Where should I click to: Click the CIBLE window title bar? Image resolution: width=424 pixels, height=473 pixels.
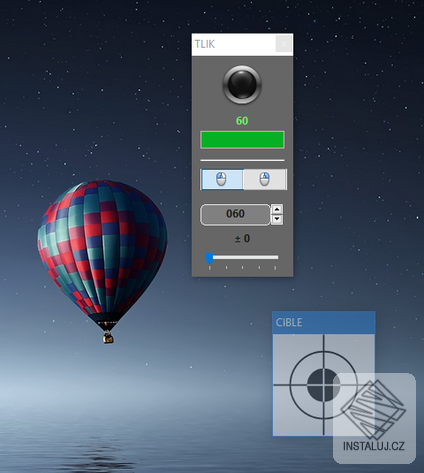pyautogui.click(x=323, y=322)
